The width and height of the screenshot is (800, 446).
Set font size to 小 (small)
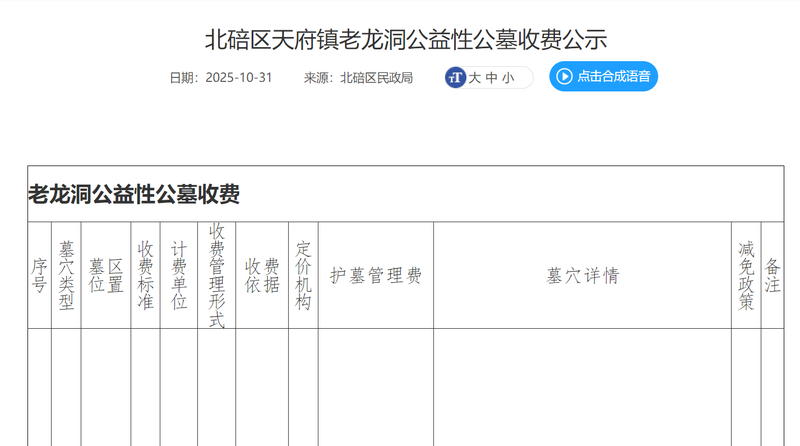(x=508, y=77)
